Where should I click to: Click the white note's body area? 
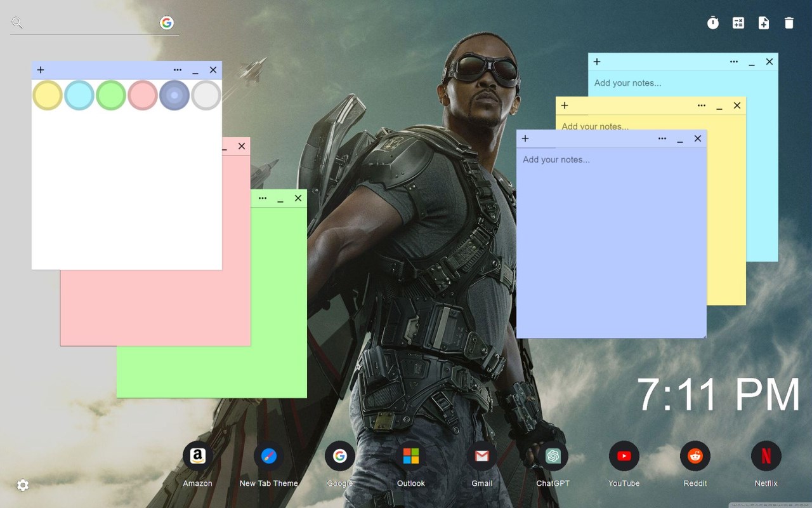point(127,189)
